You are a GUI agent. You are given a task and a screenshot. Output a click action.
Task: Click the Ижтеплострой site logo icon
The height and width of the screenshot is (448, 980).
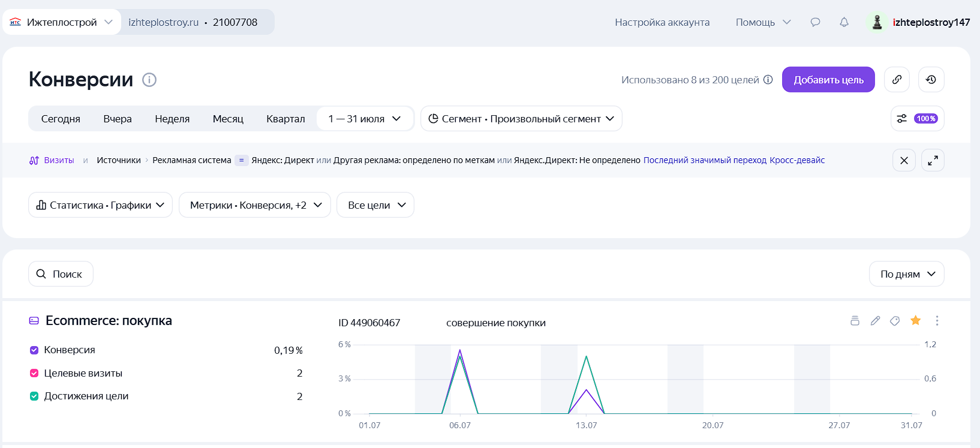coord(16,22)
